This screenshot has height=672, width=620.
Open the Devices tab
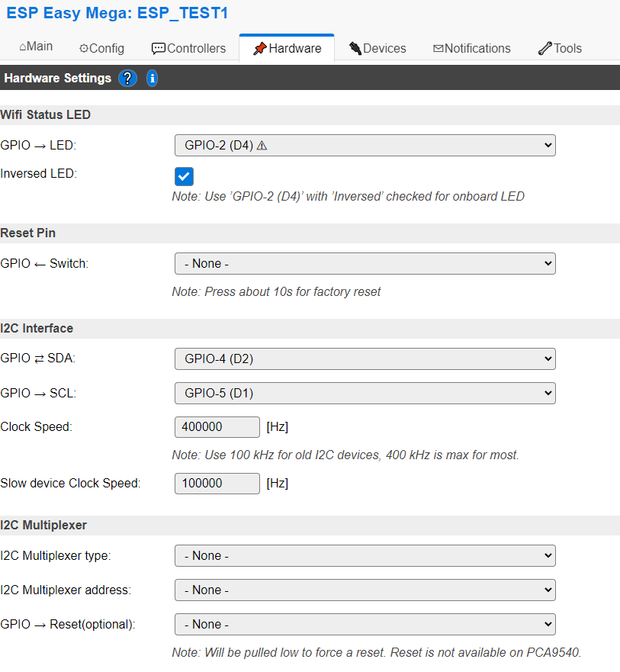(x=377, y=48)
